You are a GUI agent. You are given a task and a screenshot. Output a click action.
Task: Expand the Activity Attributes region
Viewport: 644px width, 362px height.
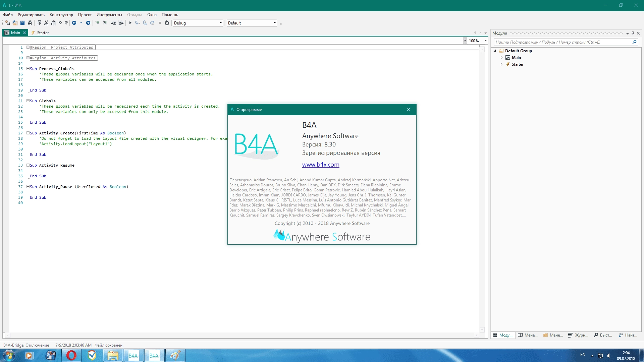pyautogui.click(x=28, y=58)
